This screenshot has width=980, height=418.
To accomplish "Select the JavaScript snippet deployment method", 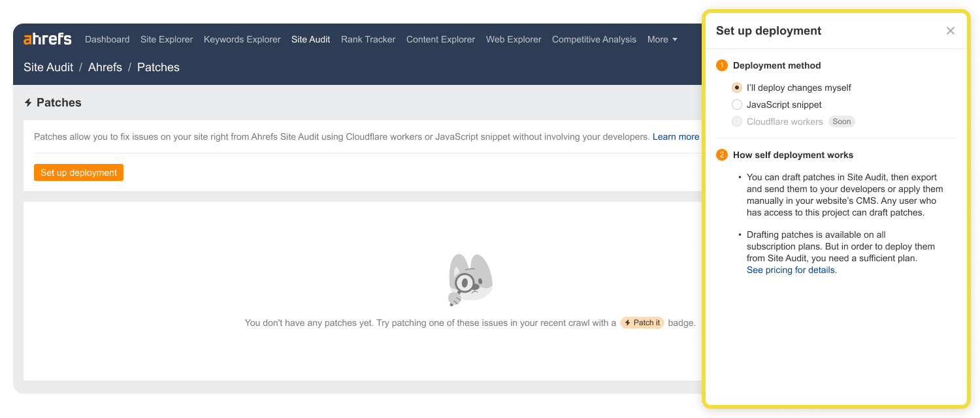I will [737, 104].
